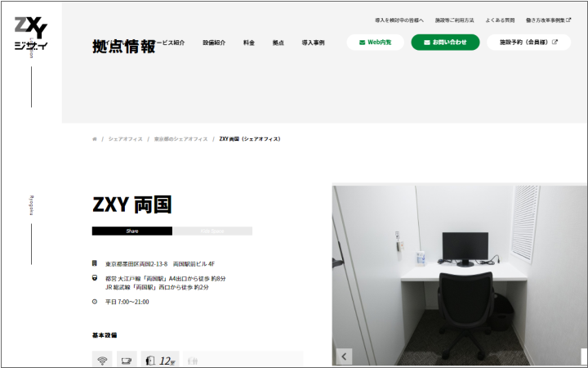Click 東京都のシェアオフィス breadcrumb link
Image resolution: width=588 pixels, height=368 pixels.
(x=180, y=139)
